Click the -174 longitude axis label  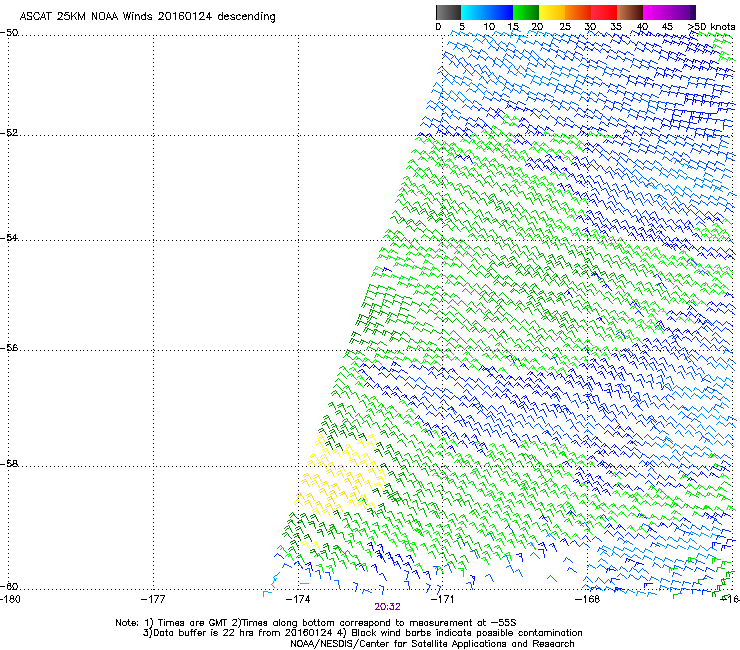tap(298, 599)
